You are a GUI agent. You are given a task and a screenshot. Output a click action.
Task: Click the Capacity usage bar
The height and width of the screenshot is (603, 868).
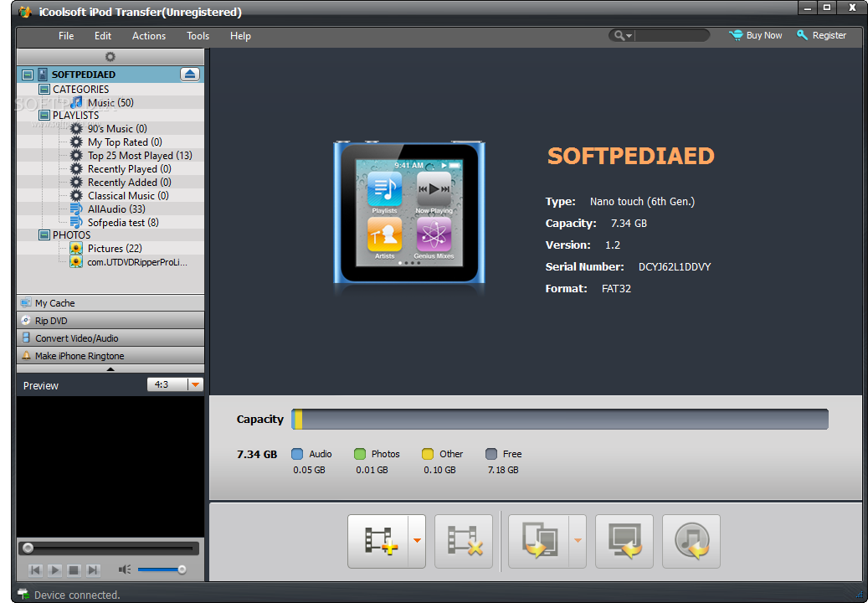coord(560,419)
